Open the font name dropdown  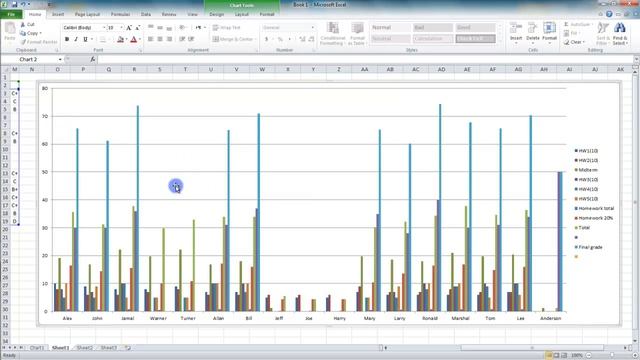(x=104, y=28)
